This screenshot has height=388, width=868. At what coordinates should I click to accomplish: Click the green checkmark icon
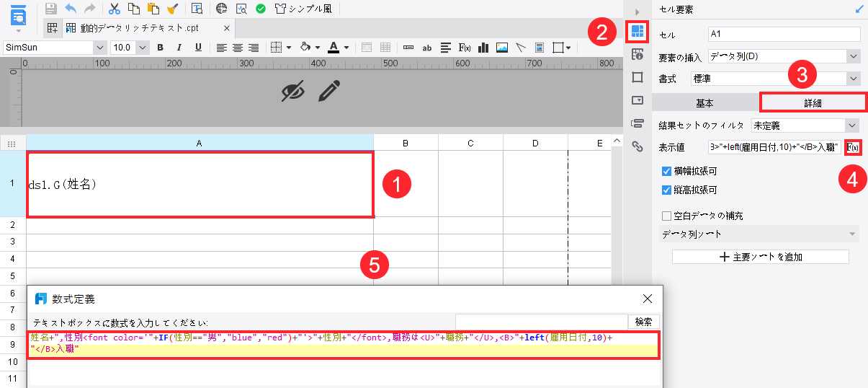[x=261, y=9]
